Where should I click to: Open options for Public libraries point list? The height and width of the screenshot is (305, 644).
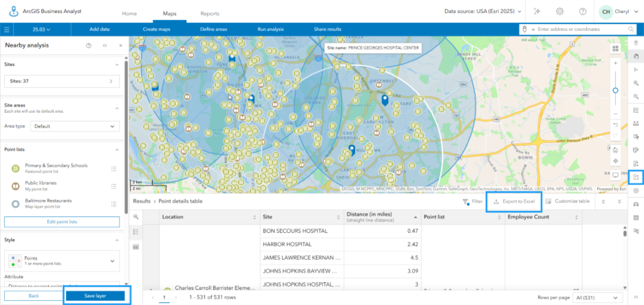114,186
